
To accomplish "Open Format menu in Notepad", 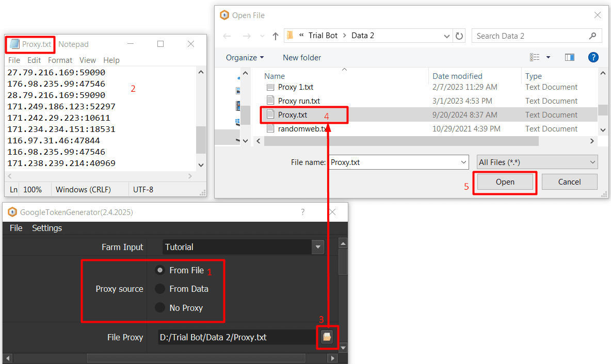I will tap(60, 60).
